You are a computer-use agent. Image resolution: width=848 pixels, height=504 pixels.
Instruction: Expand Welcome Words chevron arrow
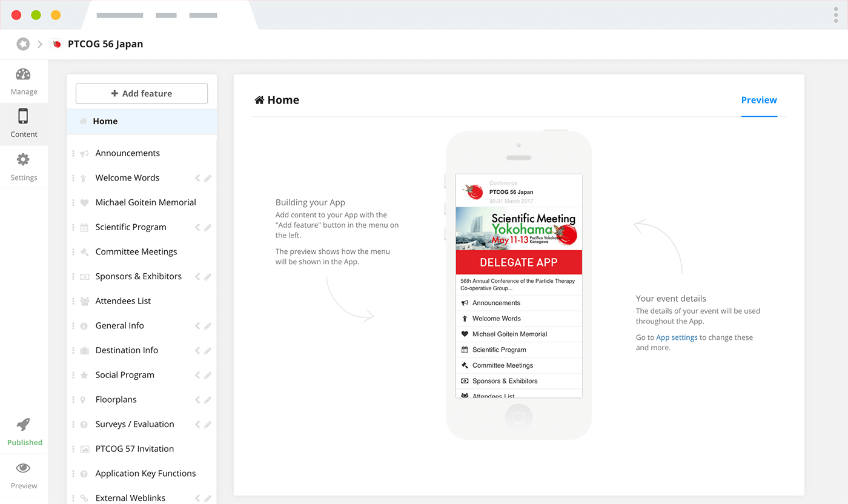pyautogui.click(x=197, y=178)
